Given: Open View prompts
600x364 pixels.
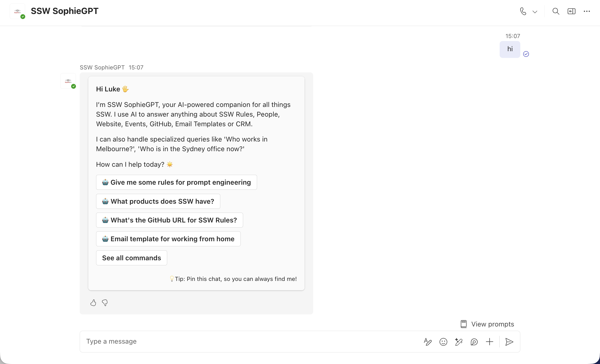Looking at the screenshot, I should 487,324.
